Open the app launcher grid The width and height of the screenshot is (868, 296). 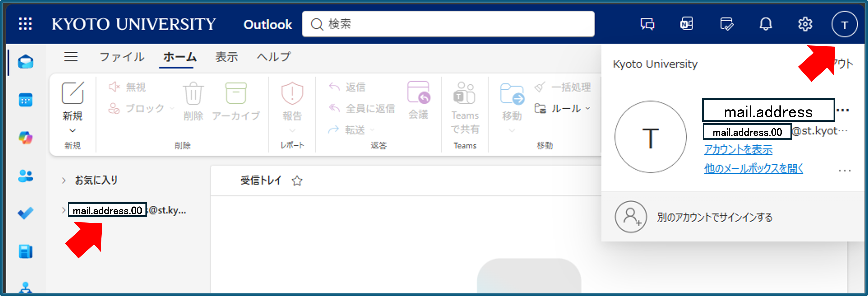coord(25,24)
